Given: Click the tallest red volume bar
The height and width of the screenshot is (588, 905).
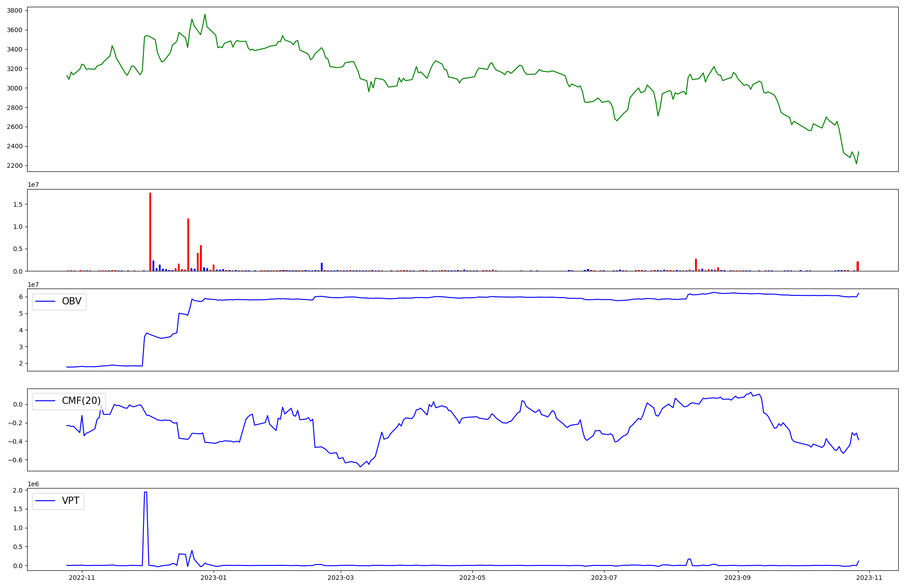Looking at the screenshot, I should pyautogui.click(x=150, y=232).
